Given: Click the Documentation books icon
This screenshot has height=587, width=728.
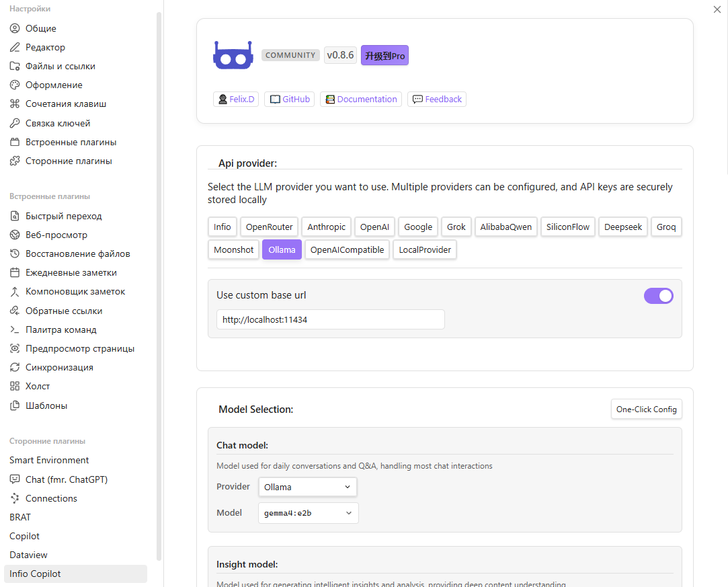Looking at the screenshot, I should coord(329,100).
